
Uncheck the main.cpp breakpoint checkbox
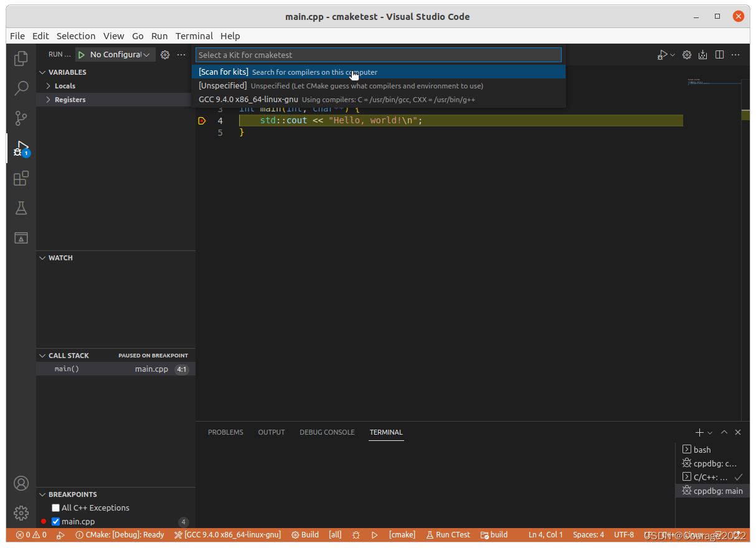[x=56, y=522]
